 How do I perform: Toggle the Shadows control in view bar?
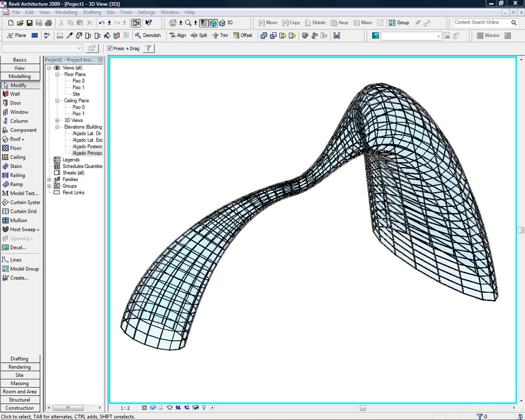(161, 407)
